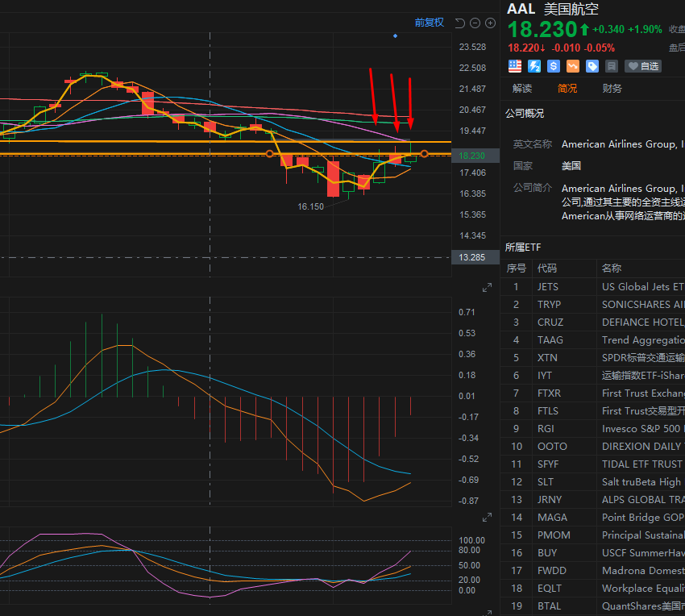Open the 前复权 price adjustment dropdown
The width and height of the screenshot is (685, 616).
tap(429, 23)
